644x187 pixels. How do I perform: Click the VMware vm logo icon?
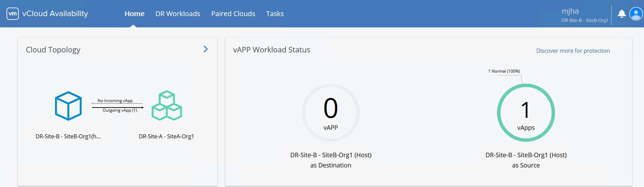click(13, 14)
